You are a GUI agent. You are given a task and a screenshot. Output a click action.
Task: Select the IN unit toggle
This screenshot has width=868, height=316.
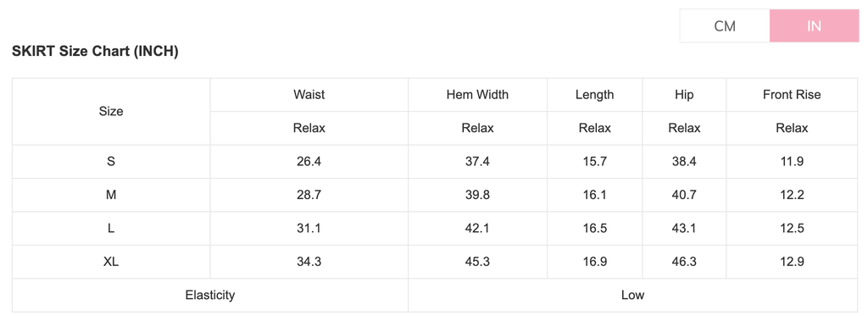[x=815, y=26]
